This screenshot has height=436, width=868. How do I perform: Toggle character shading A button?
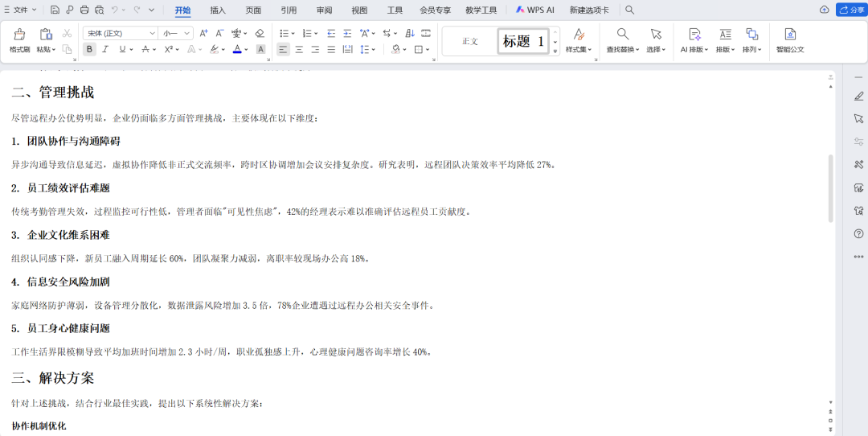(260, 49)
